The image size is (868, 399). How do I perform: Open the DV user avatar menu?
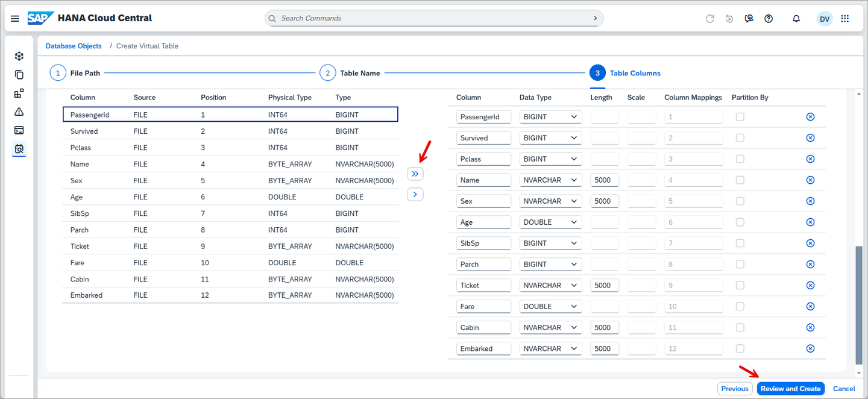825,19
